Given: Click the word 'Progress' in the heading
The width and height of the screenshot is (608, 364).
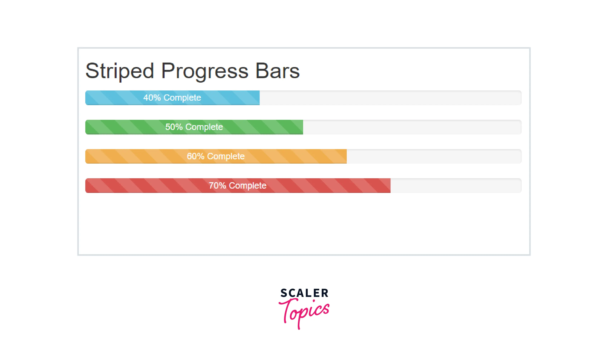Looking at the screenshot, I should 205,71.
